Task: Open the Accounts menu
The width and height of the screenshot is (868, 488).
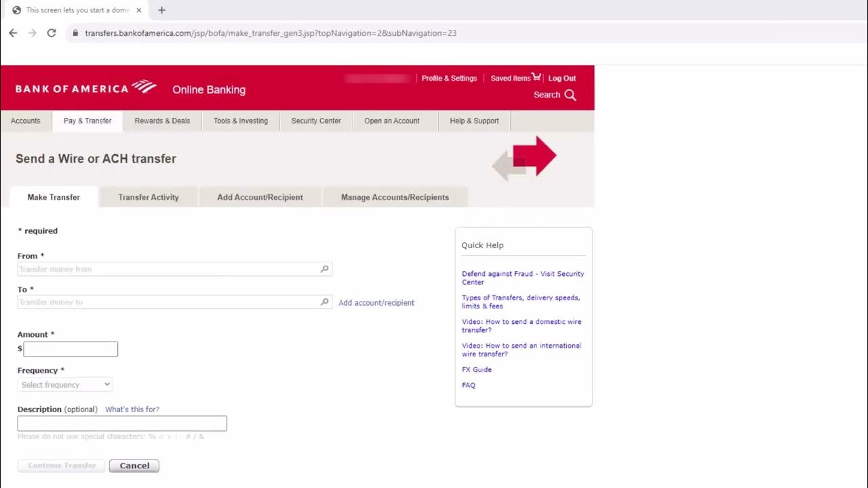Action: (x=26, y=121)
